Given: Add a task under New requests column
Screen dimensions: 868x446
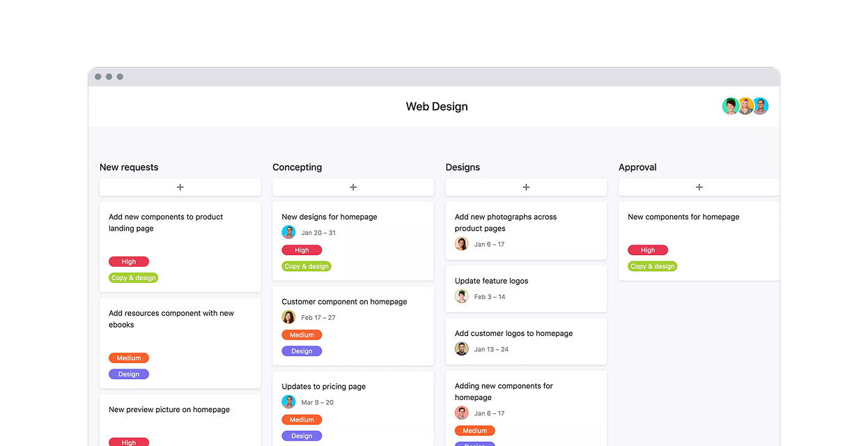Looking at the screenshot, I should point(180,187).
